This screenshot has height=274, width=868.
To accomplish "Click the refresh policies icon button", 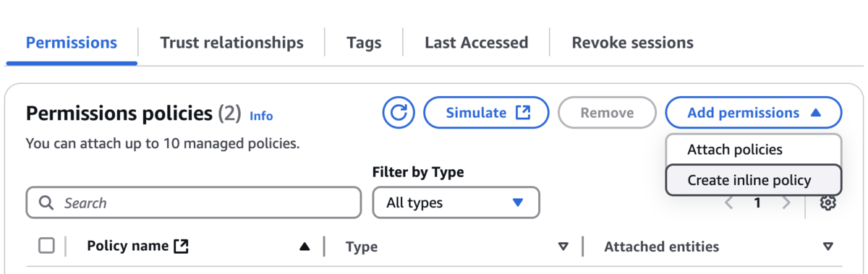I will tap(399, 113).
